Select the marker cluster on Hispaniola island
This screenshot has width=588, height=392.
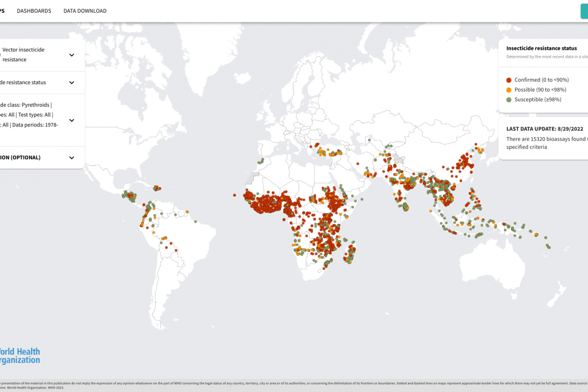(157, 188)
